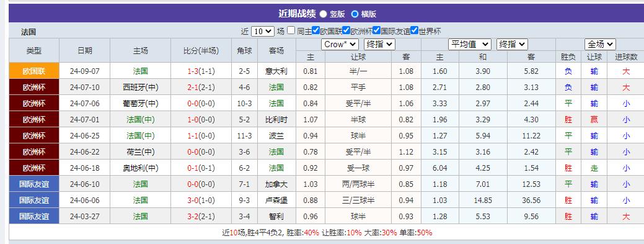The image size is (644, 244).
Task: Uncheck the 世界杯 checkbox
Action: pyautogui.click(x=415, y=30)
